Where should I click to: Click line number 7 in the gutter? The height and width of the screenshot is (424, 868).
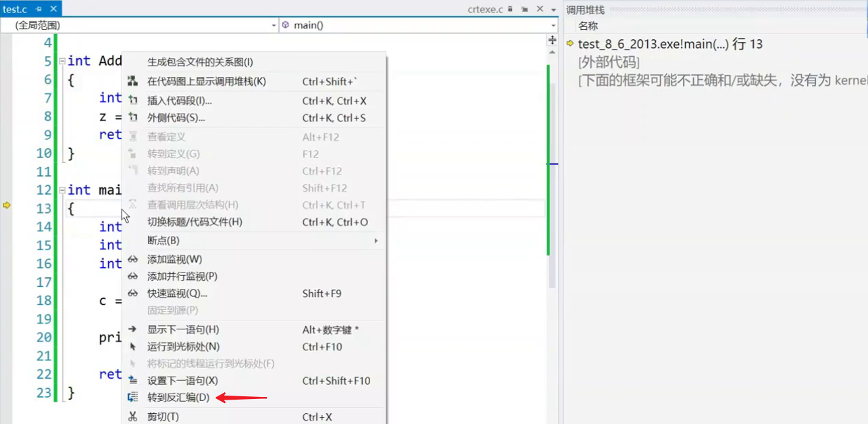pyautogui.click(x=47, y=98)
